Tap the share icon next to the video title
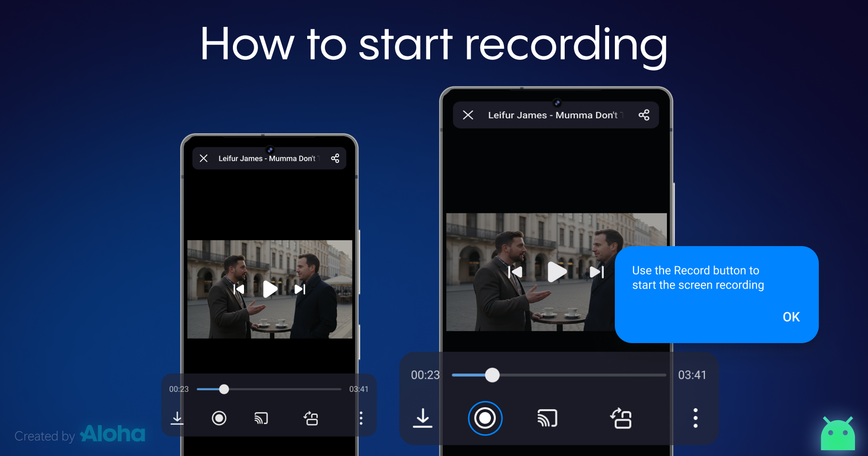The height and width of the screenshot is (456, 868). pyautogui.click(x=644, y=115)
